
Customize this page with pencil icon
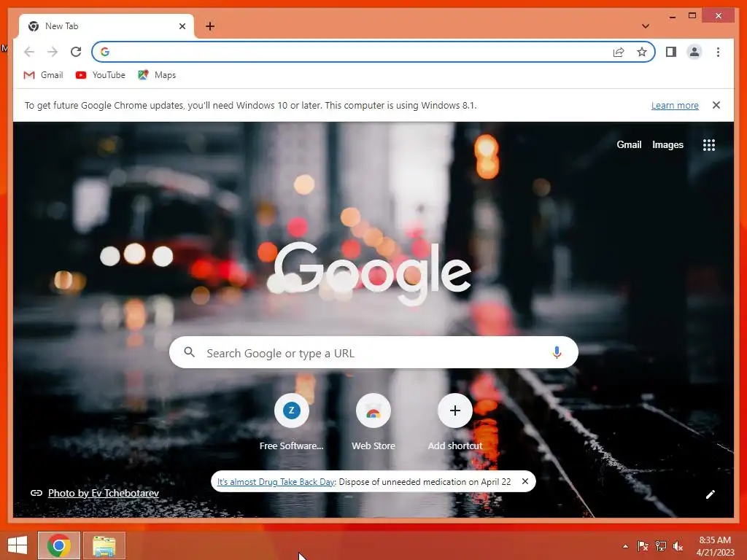(x=710, y=494)
